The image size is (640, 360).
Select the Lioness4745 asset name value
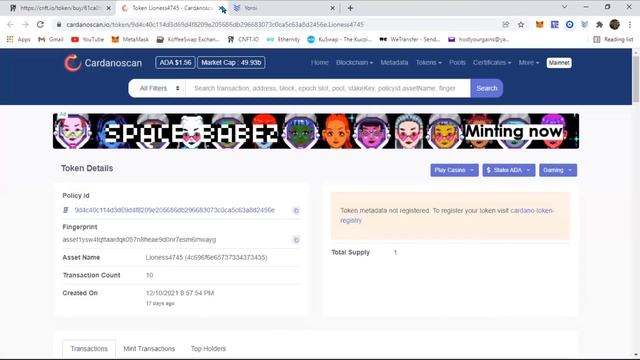click(x=206, y=258)
